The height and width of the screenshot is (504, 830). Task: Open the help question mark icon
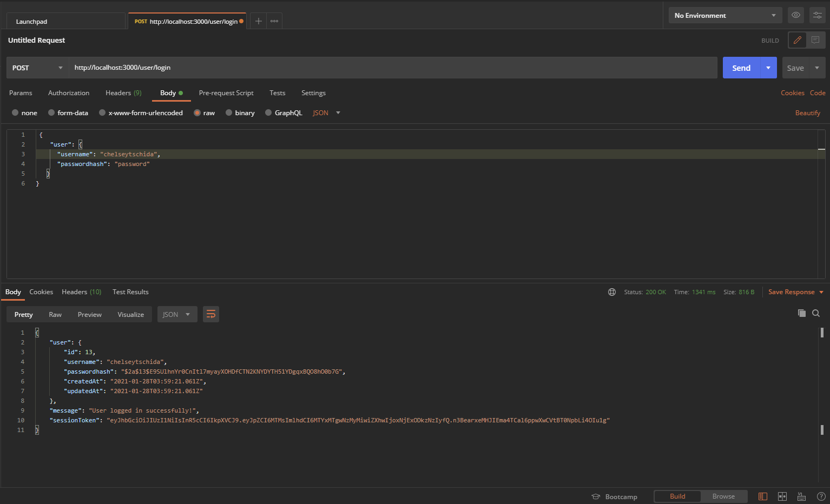pos(821,496)
